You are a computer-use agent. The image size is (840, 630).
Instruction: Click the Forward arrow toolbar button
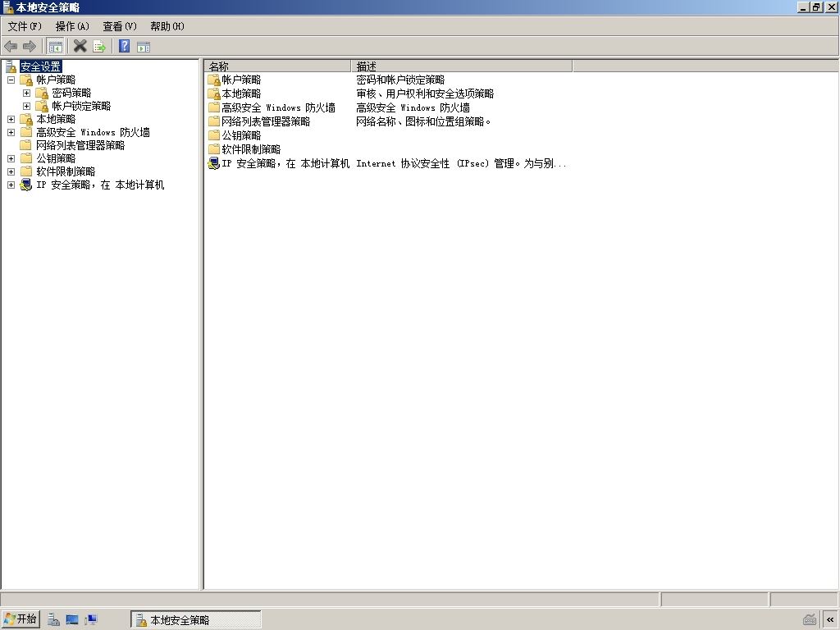30,47
